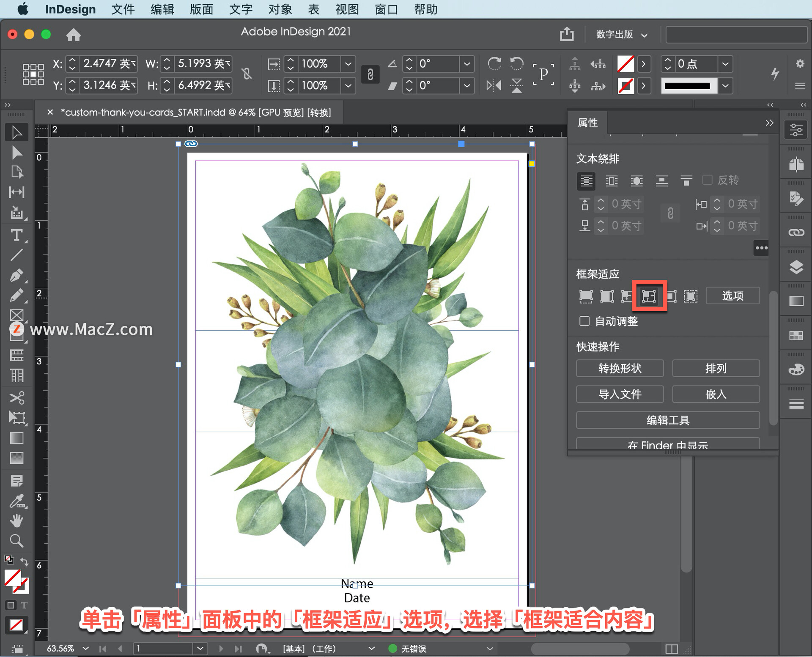Open the rotation angle dropdown

coord(467,64)
